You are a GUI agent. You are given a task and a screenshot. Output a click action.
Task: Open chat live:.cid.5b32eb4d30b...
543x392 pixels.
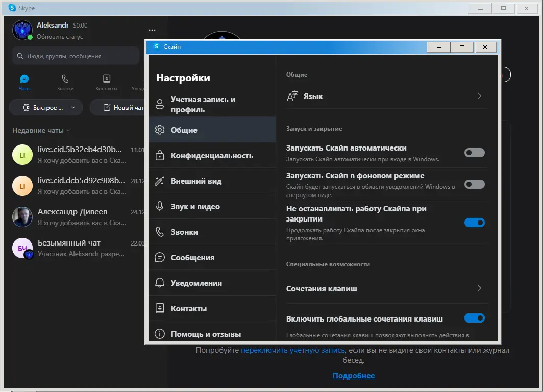click(x=78, y=155)
